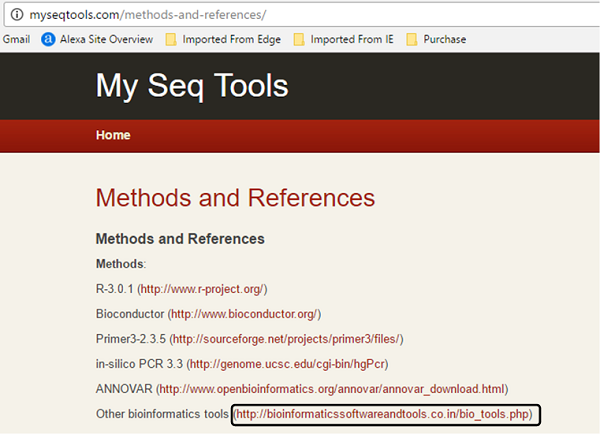This screenshot has height=434, width=600.
Task: Click the My Seq Tools site title
Action: (192, 86)
